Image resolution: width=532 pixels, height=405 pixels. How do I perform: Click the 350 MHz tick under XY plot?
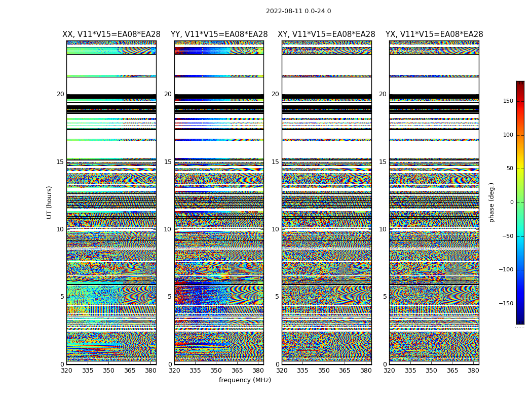(x=324, y=371)
